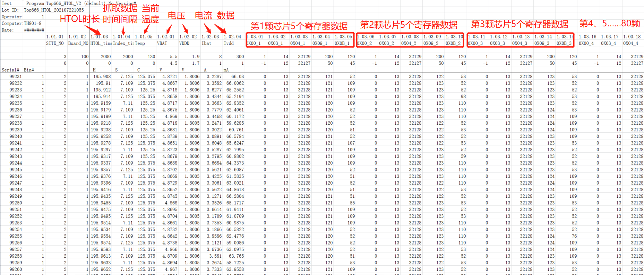Click register header 0X09_2

point(431,43)
